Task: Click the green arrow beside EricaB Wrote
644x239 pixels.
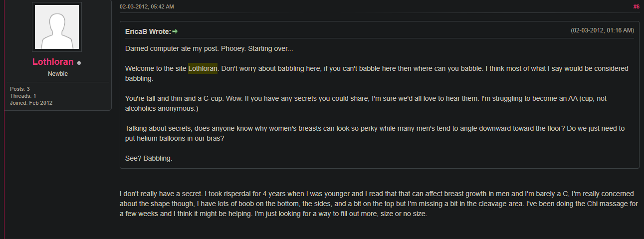Action: 175,31
